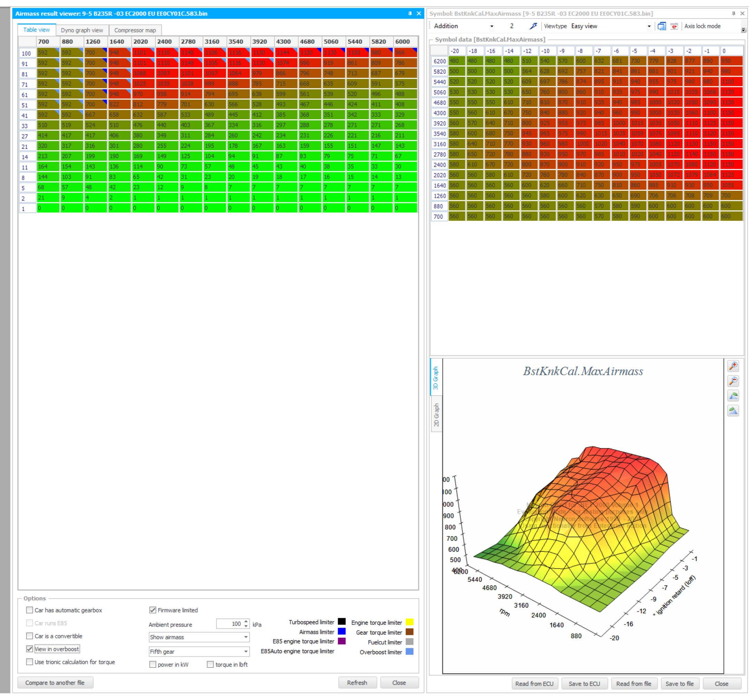The height and width of the screenshot is (700, 751).
Task: Tick the 'power in kW' checkbox
Action: click(x=153, y=664)
